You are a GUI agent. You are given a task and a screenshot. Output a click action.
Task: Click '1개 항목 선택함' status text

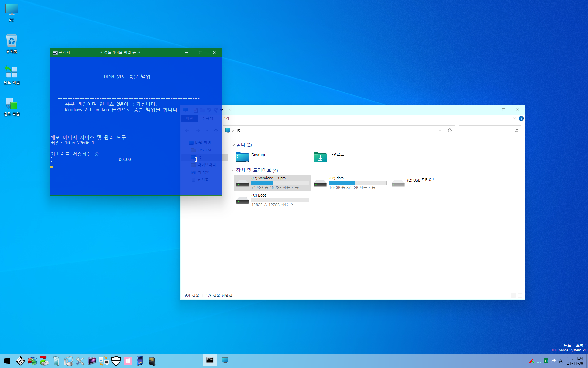(219, 296)
